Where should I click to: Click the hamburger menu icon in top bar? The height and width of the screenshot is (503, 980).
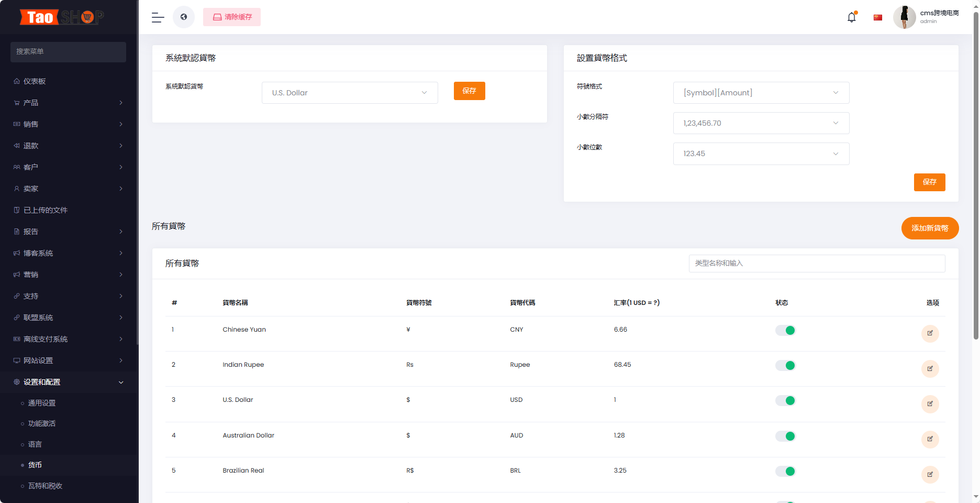coord(158,17)
